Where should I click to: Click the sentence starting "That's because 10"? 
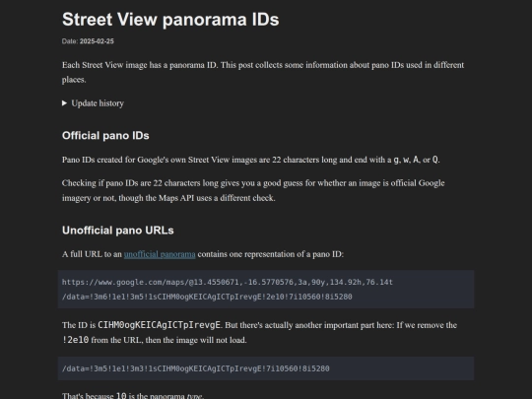click(x=132, y=396)
